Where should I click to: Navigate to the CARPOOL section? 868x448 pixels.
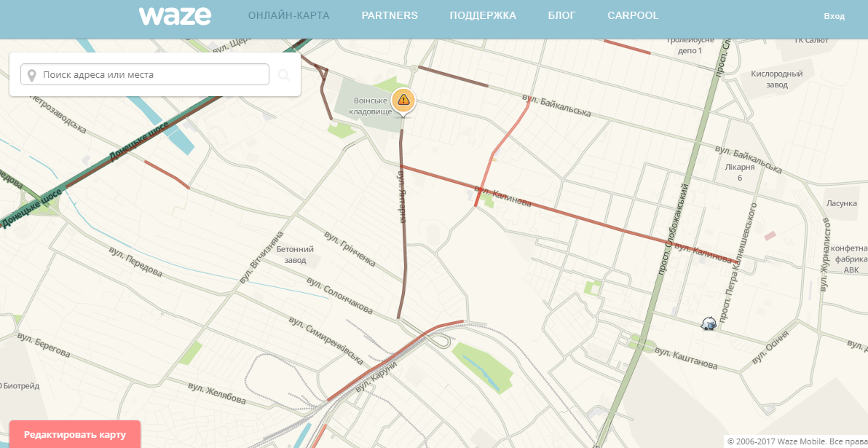click(x=633, y=16)
